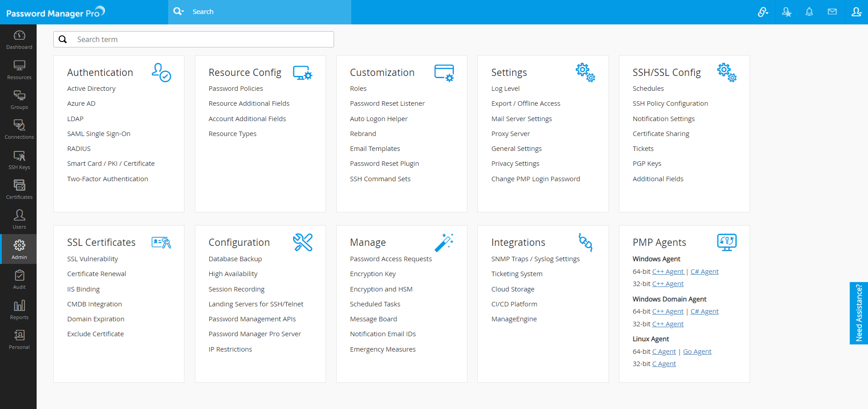Viewport: 868px width, 409px height.
Task: Click the SSL Certificates ID-card icon
Action: (161, 243)
